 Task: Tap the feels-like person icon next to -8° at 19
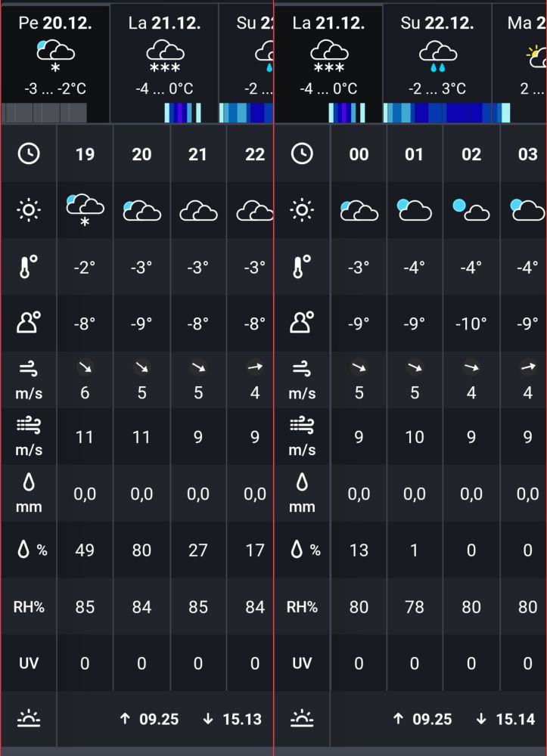point(29,323)
